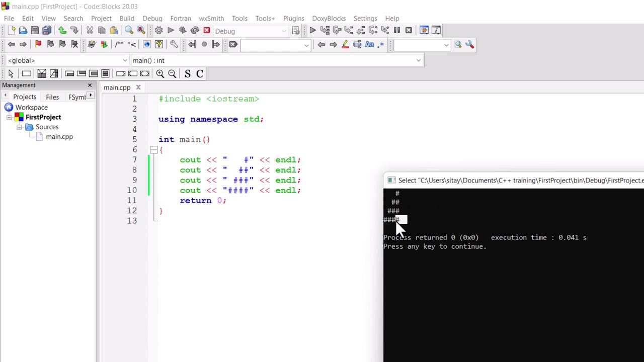Click the New file icon
Image resolution: width=644 pixels, height=362 pixels.
pos(11,31)
